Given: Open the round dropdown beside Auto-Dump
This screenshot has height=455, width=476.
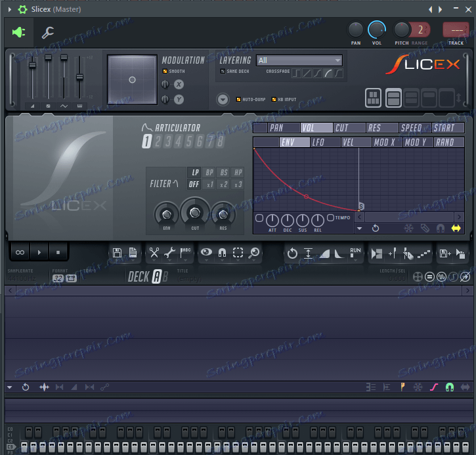Looking at the screenshot, I should click(x=223, y=99).
